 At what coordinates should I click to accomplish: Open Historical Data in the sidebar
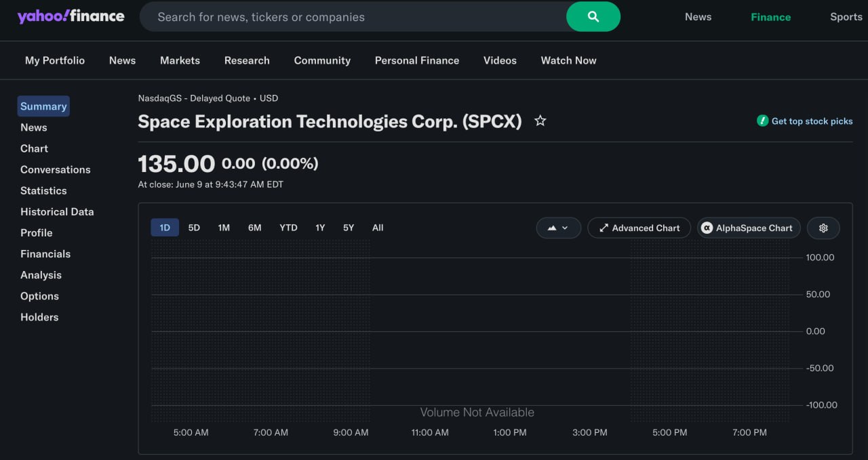pyautogui.click(x=57, y=211)
